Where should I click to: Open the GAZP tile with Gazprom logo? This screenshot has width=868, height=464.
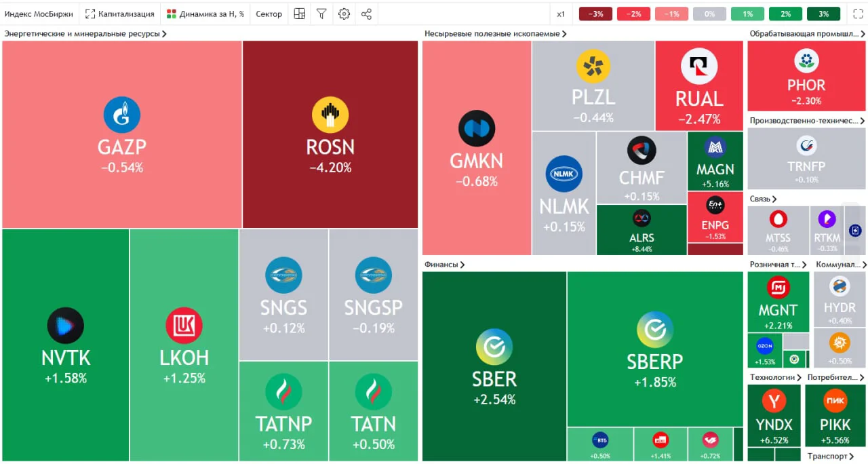click(x=122, y=134)
